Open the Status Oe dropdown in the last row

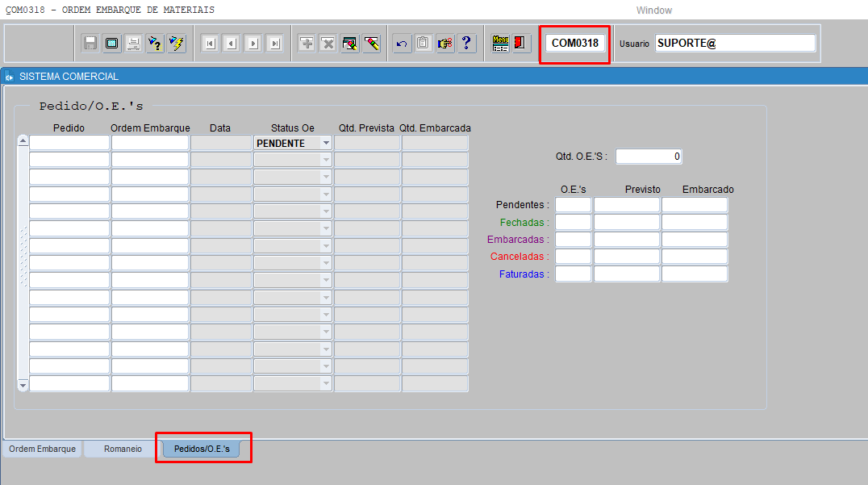coord(326,383)
